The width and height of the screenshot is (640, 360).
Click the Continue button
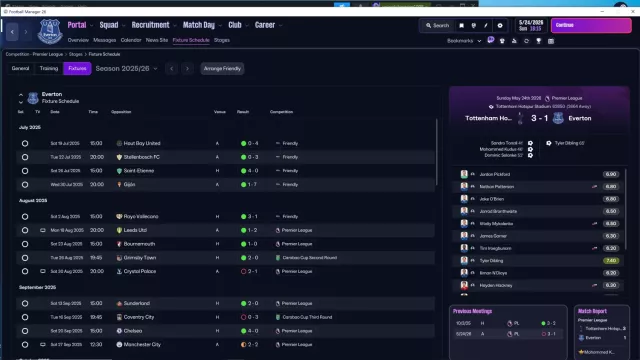[x=591, y=25]
